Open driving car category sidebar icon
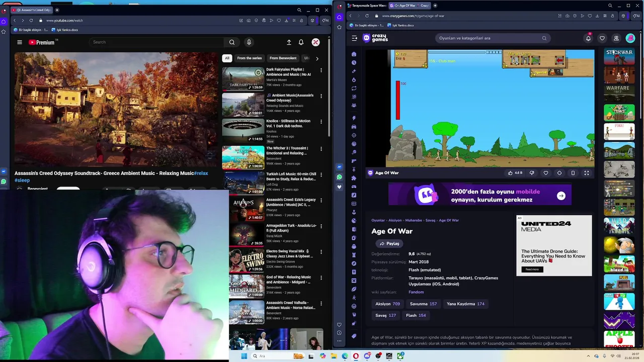Image resolution: width=644 pixels, height=362 pixels. point(354,127)
